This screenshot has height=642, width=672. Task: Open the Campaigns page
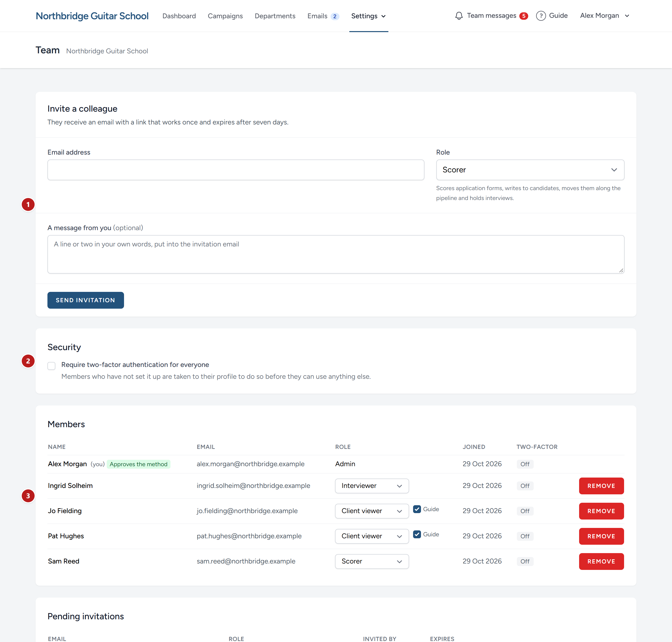coord(225,16)
